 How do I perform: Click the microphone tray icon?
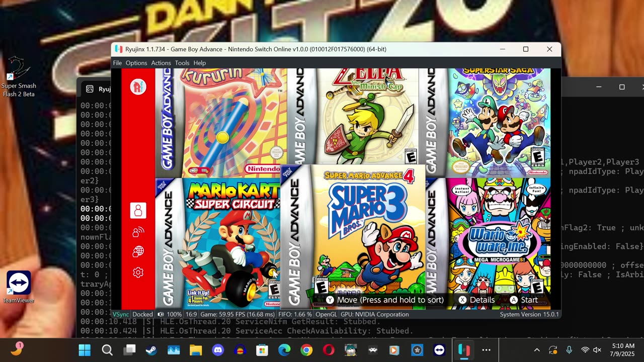click(x=569, y=350)
